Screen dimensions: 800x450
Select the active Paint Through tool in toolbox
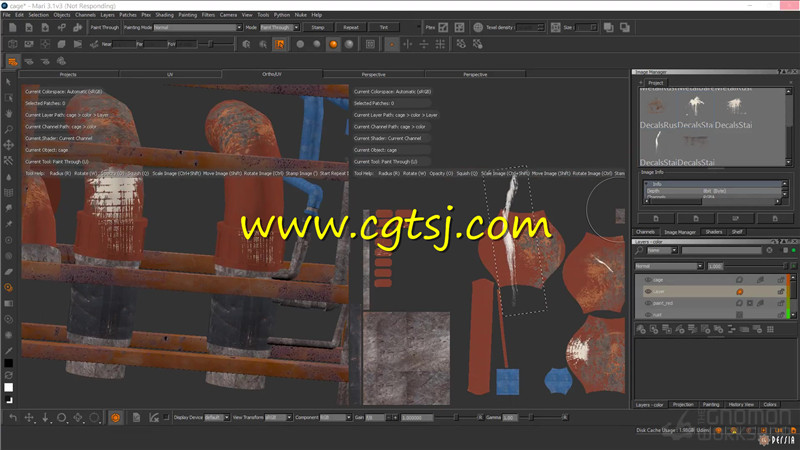click(9, 287)
